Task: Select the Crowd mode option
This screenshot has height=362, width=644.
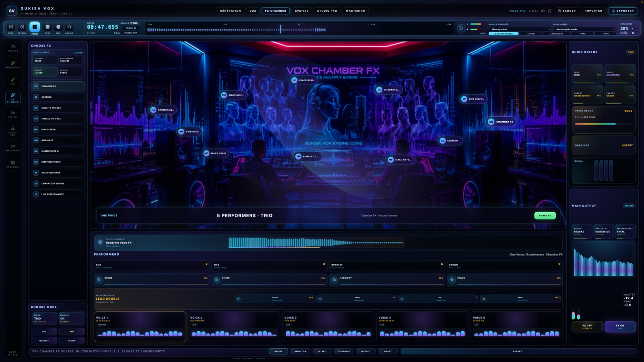Action: pyautogui.click(x=71, y=341)
